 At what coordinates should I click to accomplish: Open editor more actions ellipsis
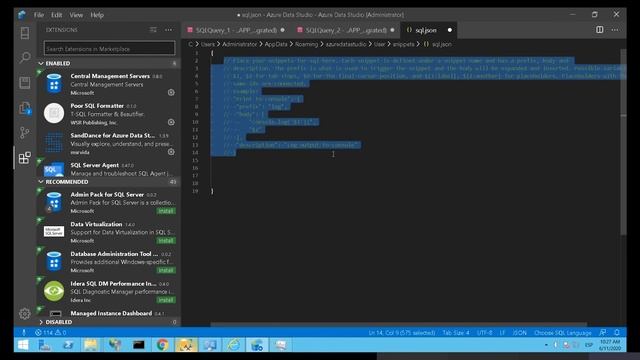615,30
